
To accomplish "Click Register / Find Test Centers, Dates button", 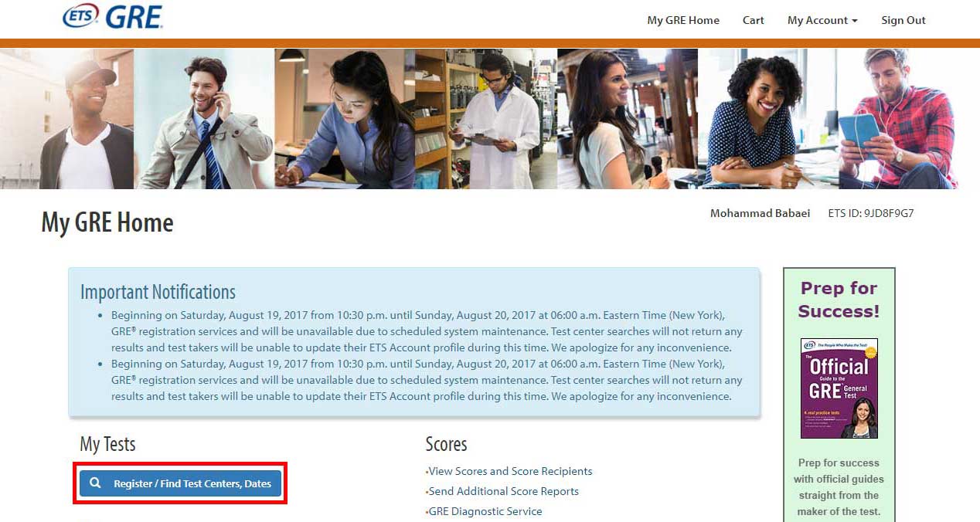I will (x=180, y=483).
